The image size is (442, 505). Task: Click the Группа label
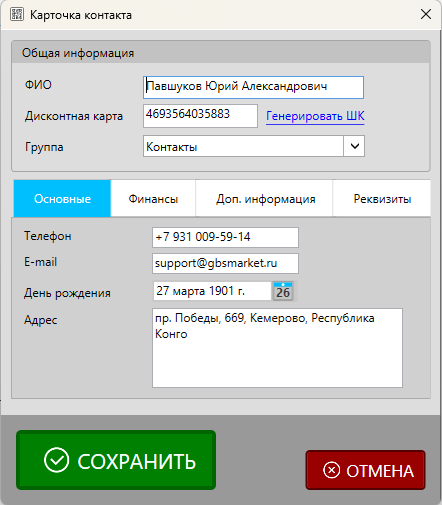[x=44, y=147]
